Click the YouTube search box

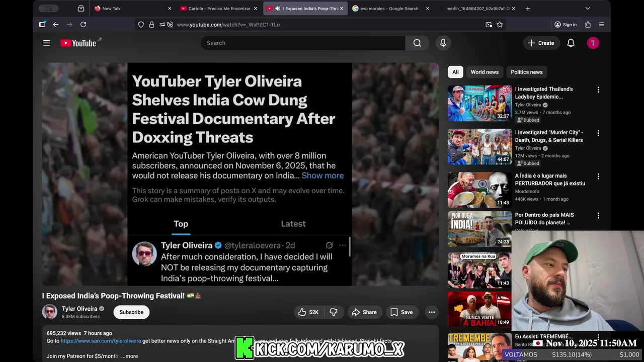tap(303, 43)
